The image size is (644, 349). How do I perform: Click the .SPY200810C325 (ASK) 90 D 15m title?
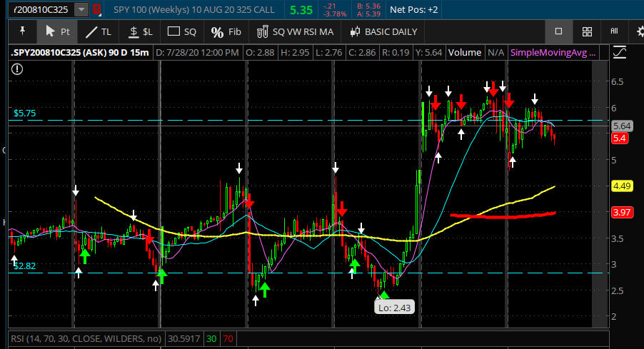79,53
